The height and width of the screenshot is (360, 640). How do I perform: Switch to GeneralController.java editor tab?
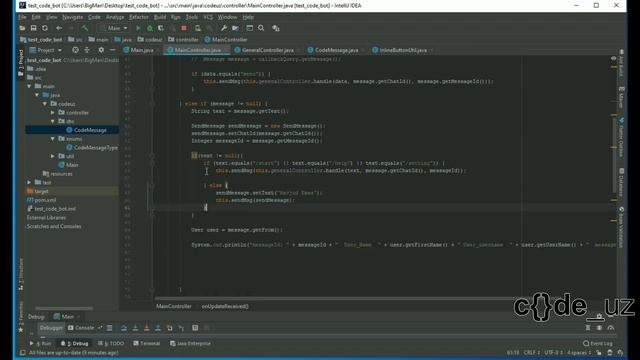point(268,50)
